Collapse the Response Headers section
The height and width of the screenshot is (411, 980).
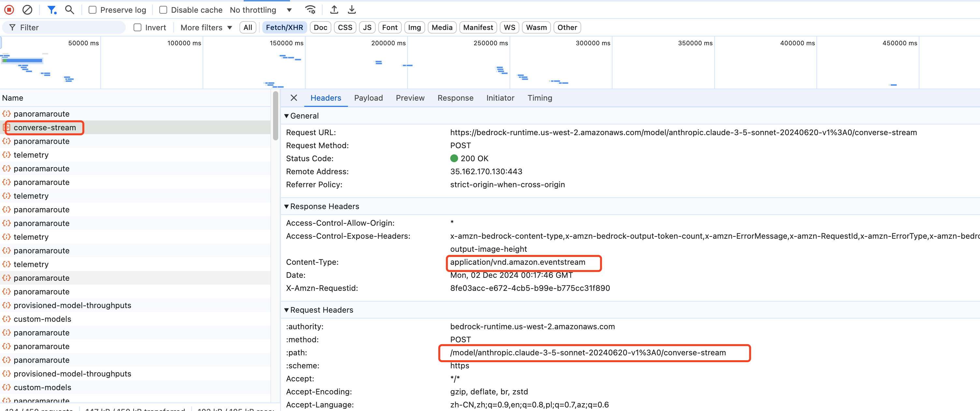coord(286,206)
